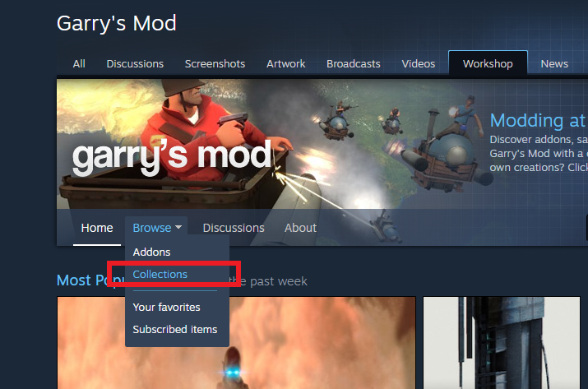Switch to the Artwork tab

click(x=285, y=64)
